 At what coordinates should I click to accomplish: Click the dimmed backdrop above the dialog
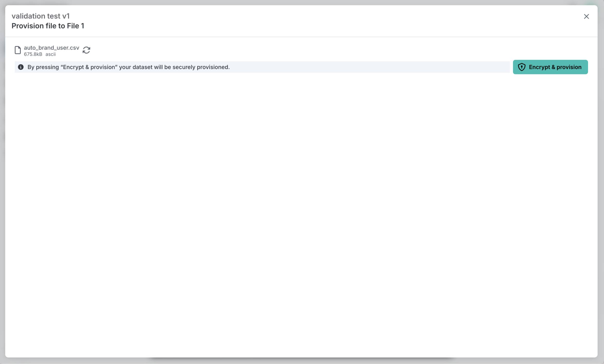[301, 2]
